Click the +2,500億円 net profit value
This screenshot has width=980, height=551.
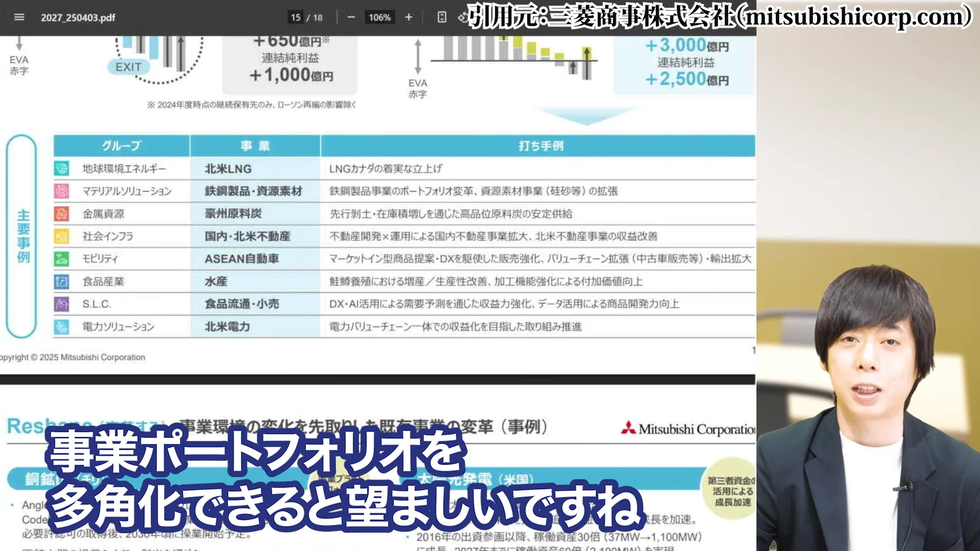(687, 79)
